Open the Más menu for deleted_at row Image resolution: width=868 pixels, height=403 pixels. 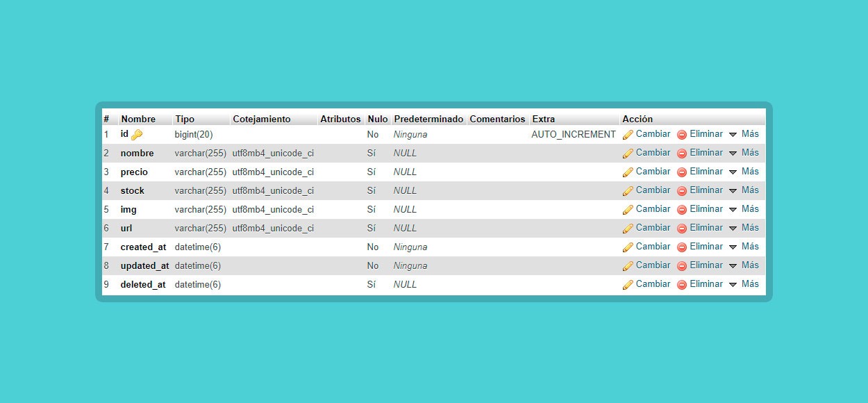click(x=744, y=284)
